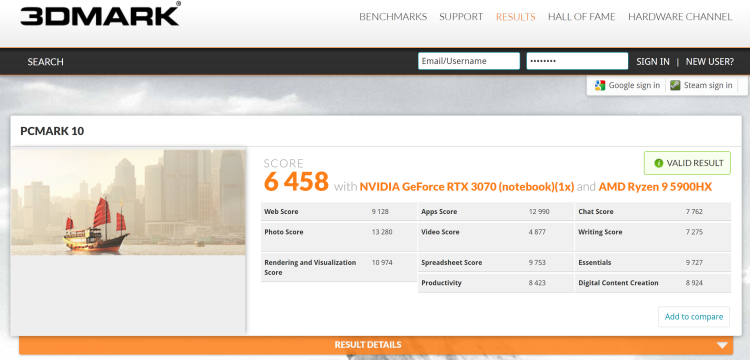Open the Results menu item
Image resolution: width=750 pixels, height=360 pixels.
click(x=515, y=17)
